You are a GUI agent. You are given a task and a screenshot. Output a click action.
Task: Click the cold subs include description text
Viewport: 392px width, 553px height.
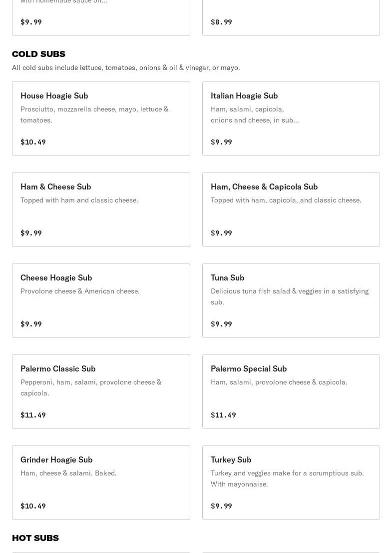click(x=126, y=67)
